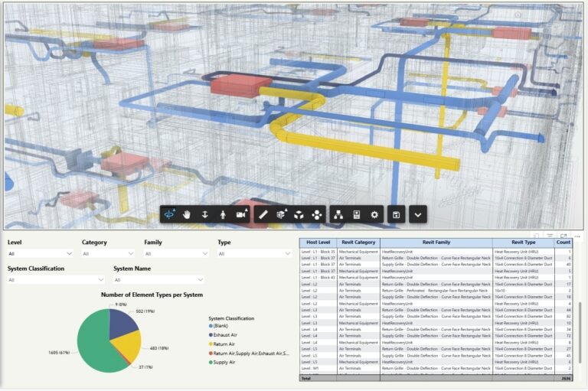The image size is (588, 391).
Task: Select the Zoom dolly tool
Action: [204, 214]
